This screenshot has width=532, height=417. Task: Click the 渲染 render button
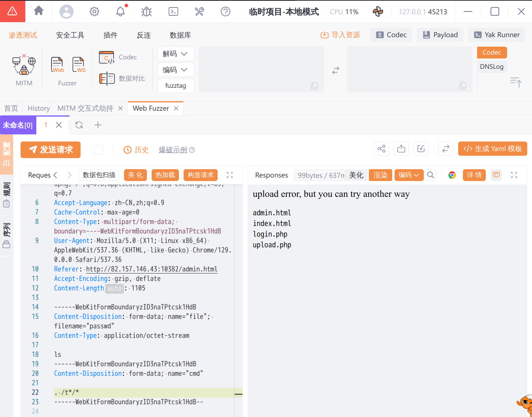click(x=380, y=175)
